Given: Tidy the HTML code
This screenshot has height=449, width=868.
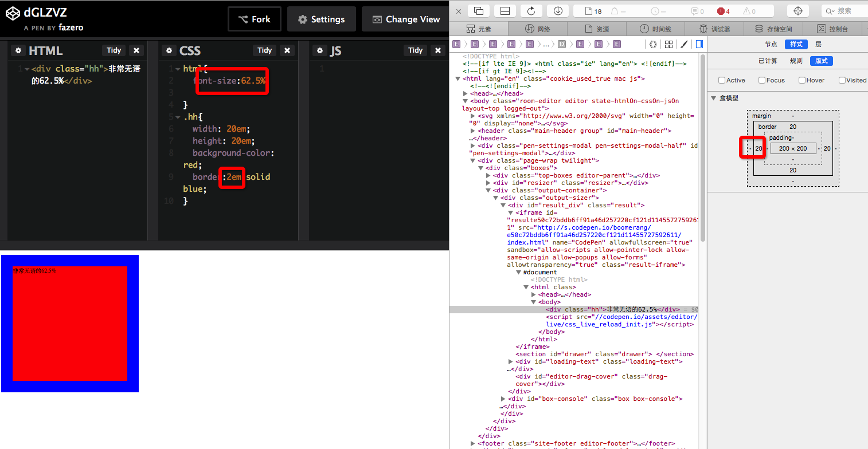Looking at the screenshot, I should point(114,50).
